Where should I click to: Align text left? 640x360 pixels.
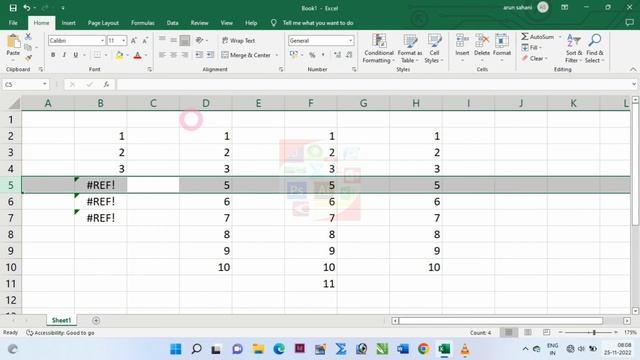pyautogui.click(x=162, y=55)
